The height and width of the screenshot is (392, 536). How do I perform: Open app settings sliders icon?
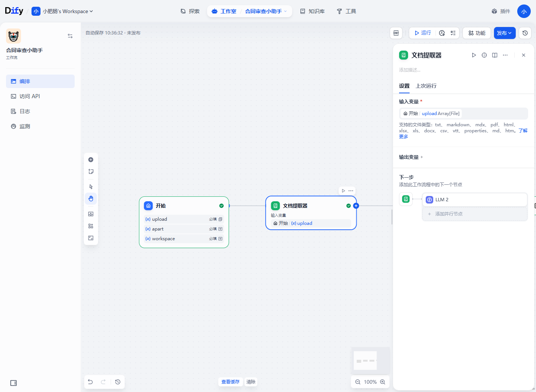(x=70, y=36)
